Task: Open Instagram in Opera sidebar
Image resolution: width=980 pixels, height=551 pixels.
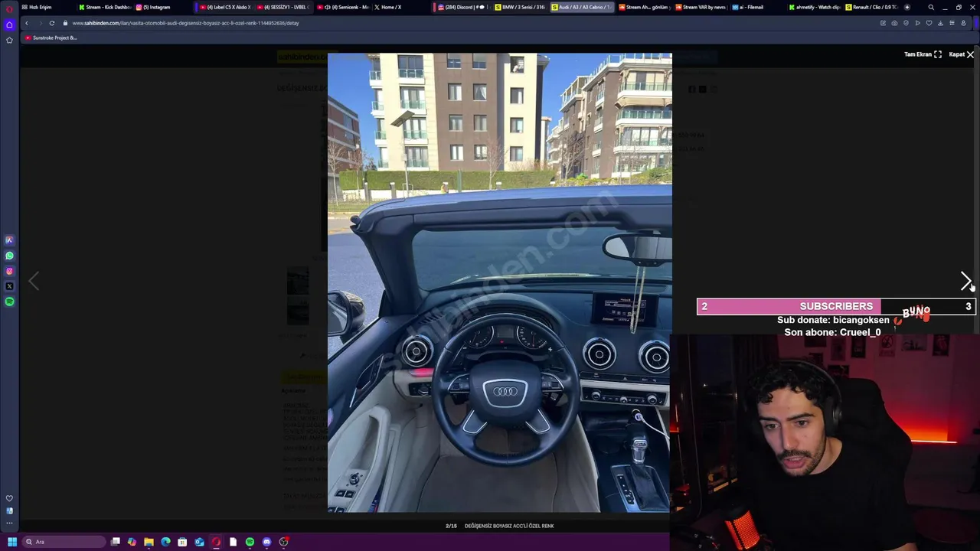Action: pos(9,271)
